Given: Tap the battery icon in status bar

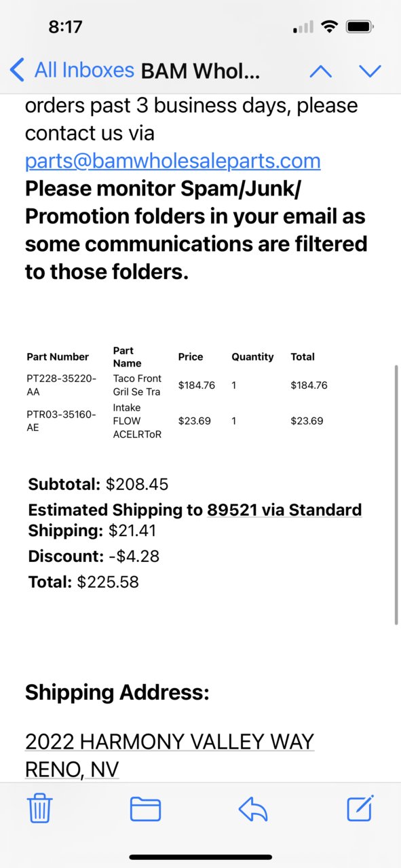Looking at the screenshot, I should tap(359, 27).
